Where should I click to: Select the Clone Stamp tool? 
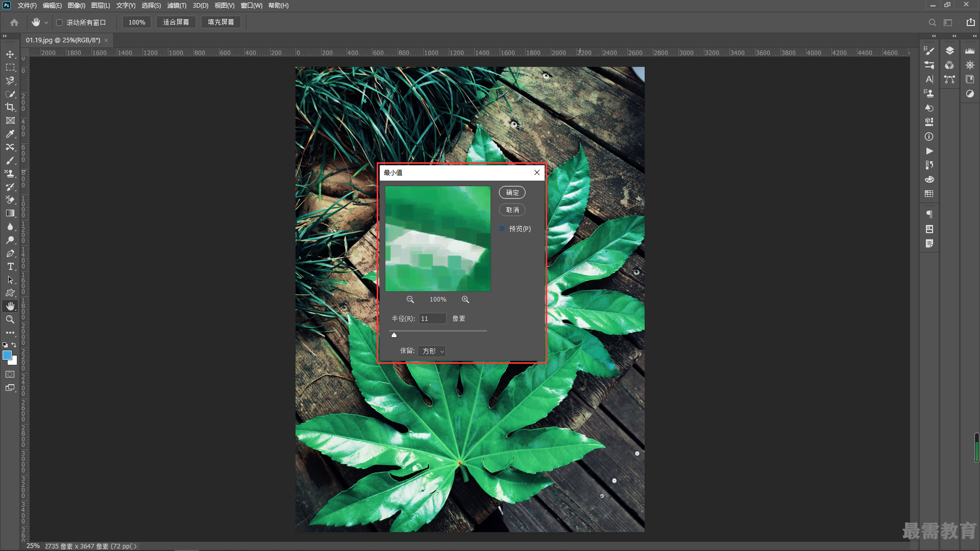[x=10, y=173]
